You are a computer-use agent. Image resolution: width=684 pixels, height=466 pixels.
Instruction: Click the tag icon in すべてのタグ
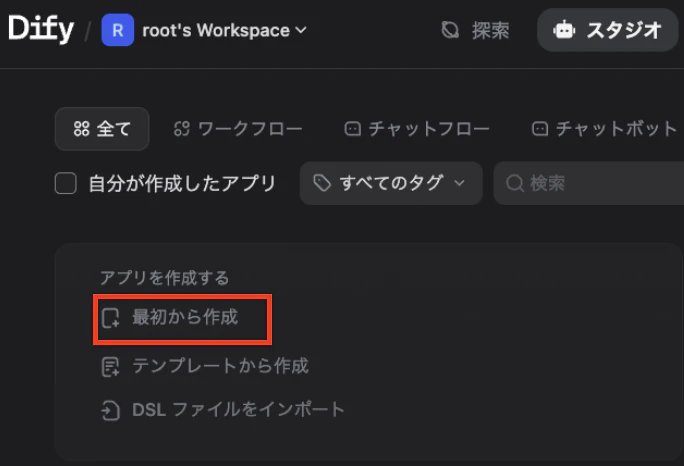[322, 183]
